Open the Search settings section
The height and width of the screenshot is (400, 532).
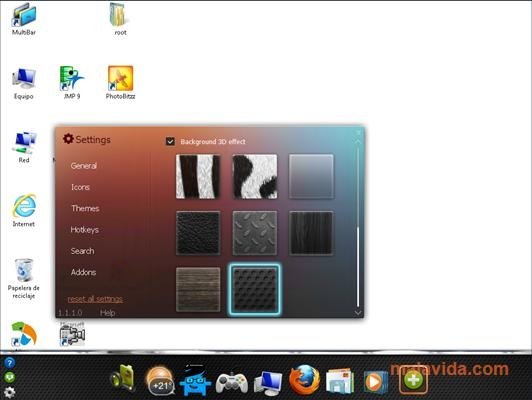pos(82,251)
